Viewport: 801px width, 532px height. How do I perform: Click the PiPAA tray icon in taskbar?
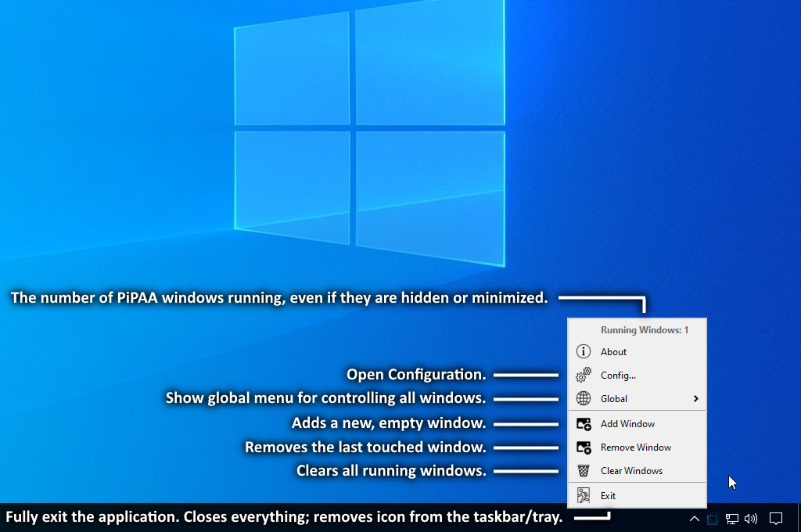[712, 519]
